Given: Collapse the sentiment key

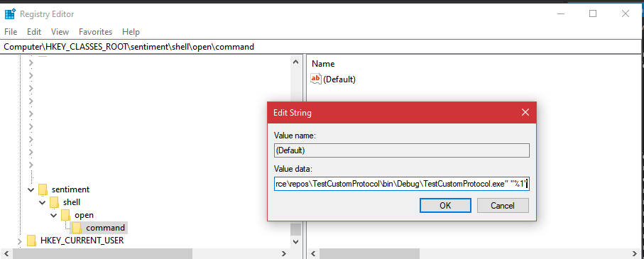Looking at the screenshot, I should pos(31,189).
